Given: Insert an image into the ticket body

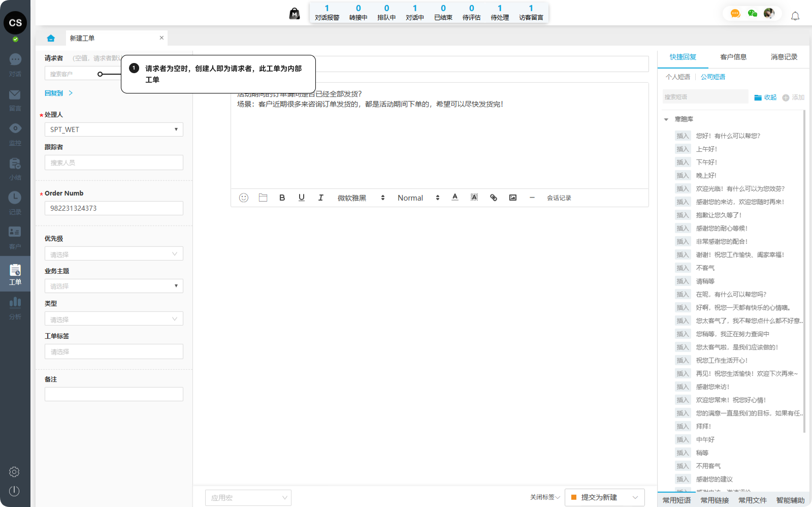Looking at the screenshot, I should click(x=513, y=198).
